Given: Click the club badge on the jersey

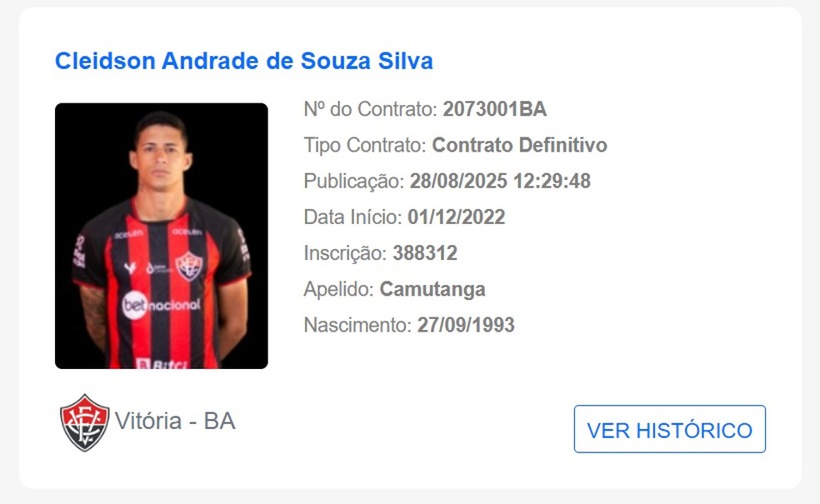Looking at the screenshot, I should 189,266.
